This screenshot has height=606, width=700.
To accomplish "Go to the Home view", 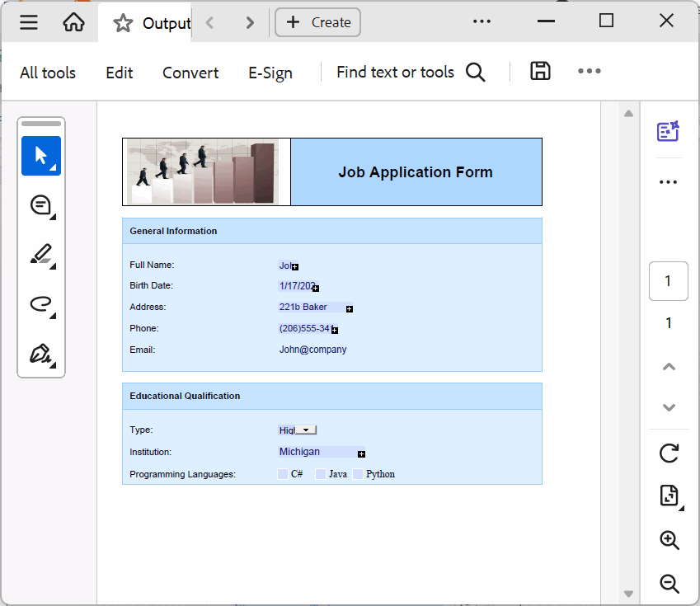I will pos(73,22).
